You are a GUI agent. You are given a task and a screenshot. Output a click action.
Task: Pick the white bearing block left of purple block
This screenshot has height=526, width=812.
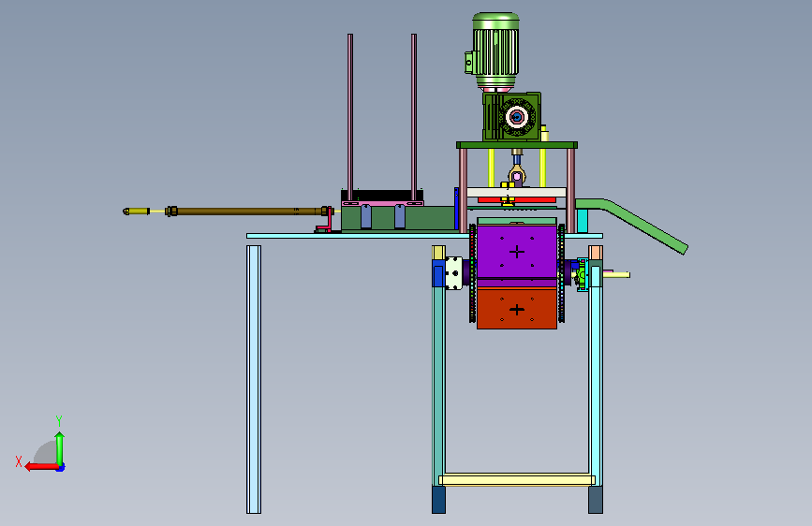tap(453, 273)
